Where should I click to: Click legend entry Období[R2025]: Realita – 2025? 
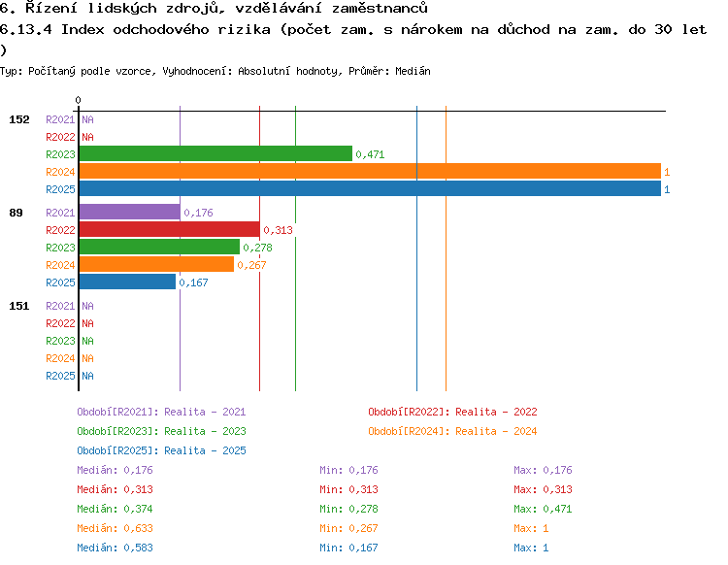[161, 450]
